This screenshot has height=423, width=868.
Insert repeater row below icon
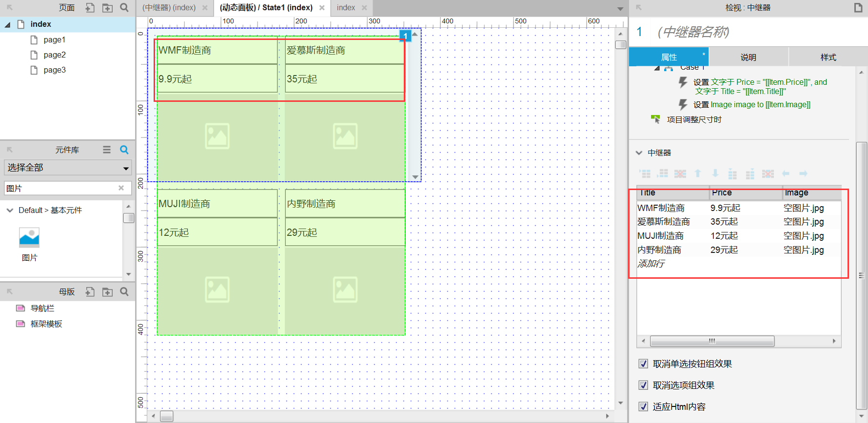coord(663,173)
